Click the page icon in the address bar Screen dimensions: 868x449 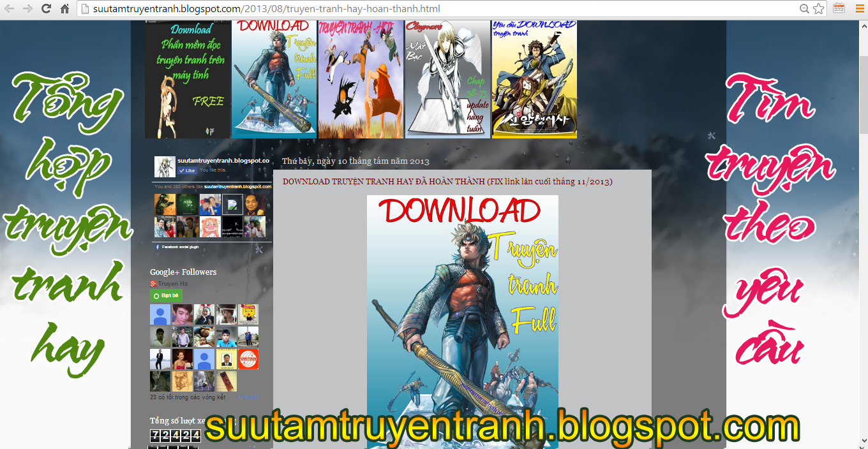[x=84, y=9]
